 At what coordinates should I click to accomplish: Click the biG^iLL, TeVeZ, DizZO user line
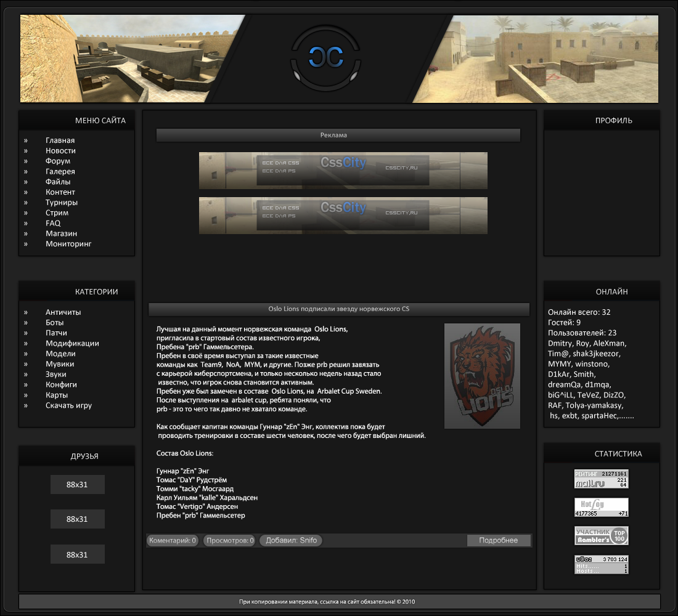(x=587, y=395)
